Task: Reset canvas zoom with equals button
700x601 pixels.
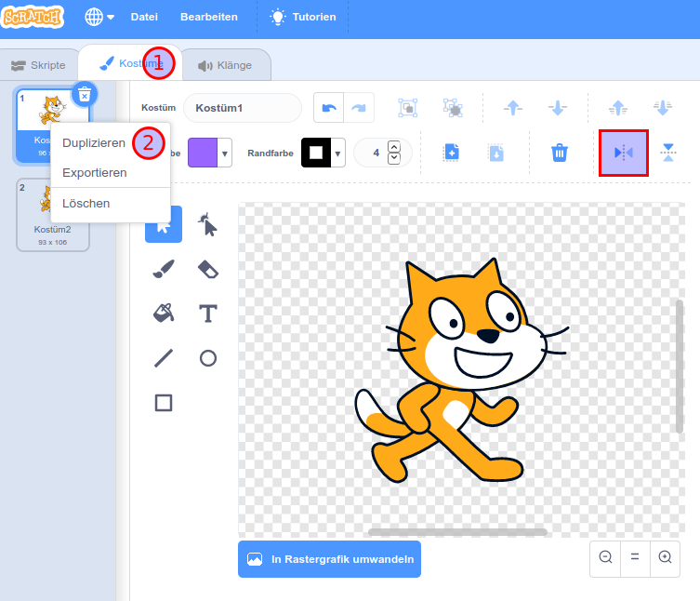Action: (635, 557)
